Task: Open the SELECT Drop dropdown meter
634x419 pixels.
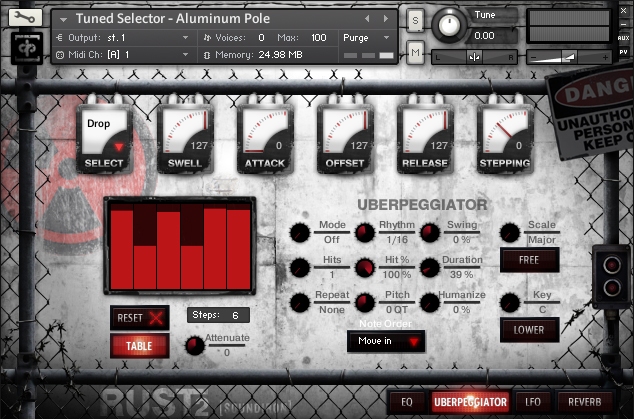Action: point(104,138)
